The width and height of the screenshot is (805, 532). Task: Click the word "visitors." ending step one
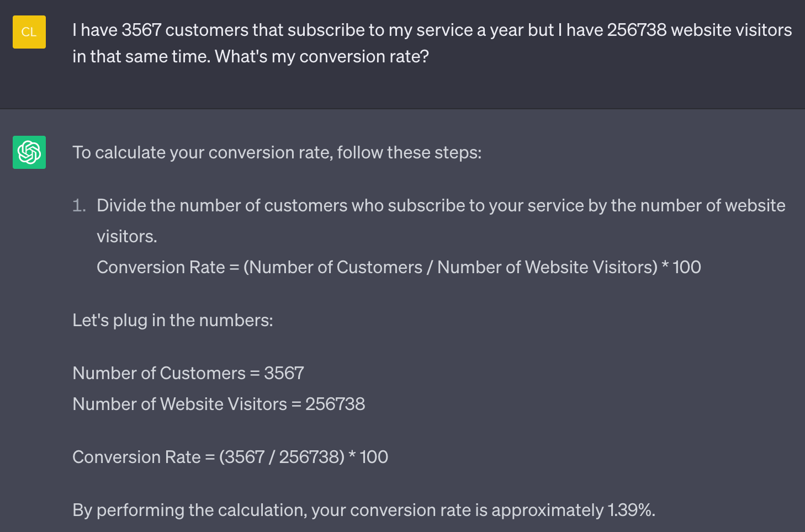[127, 236]
